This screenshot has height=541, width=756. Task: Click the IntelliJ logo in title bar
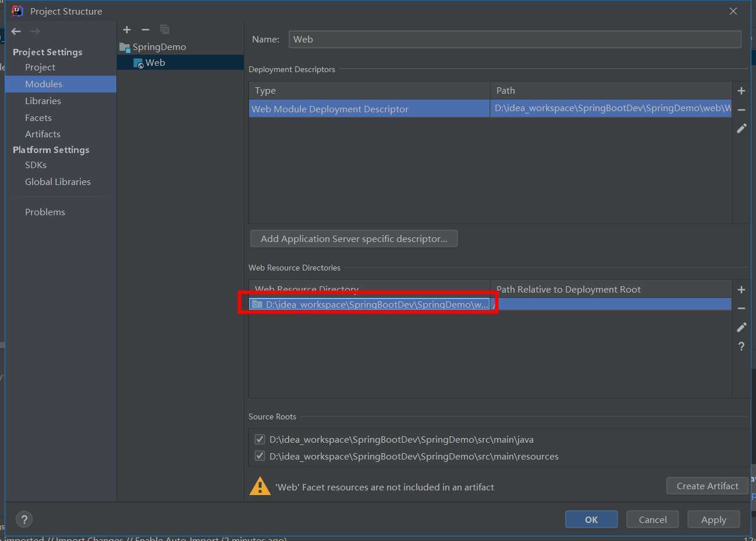17,11
